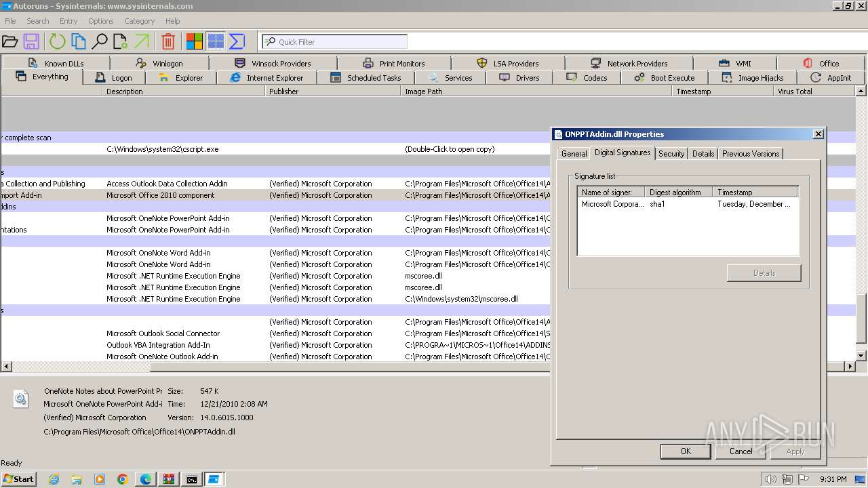Click the Digest algorithm column header

pos(679,192)
